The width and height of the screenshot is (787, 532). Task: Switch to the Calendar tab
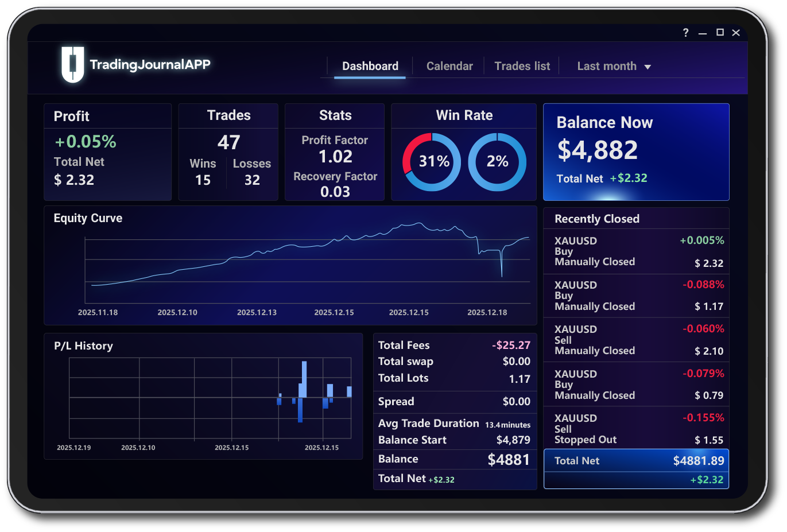click(449, 66)
